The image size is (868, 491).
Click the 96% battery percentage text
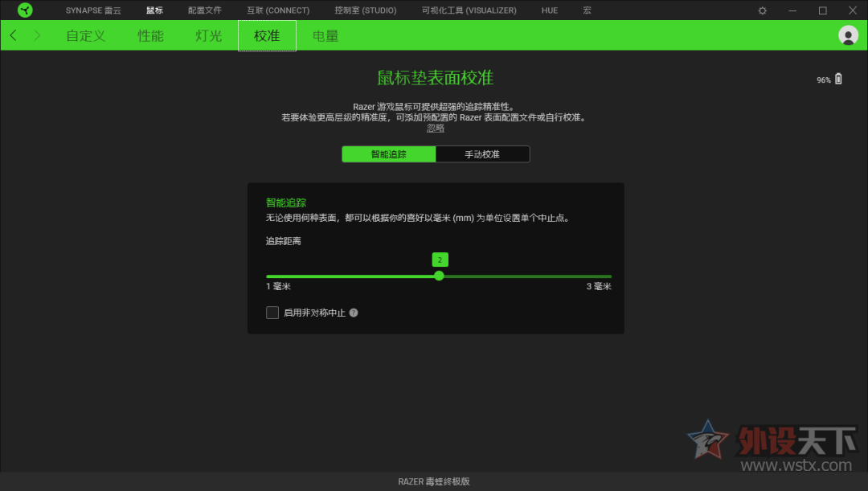[x=824, y=80]
